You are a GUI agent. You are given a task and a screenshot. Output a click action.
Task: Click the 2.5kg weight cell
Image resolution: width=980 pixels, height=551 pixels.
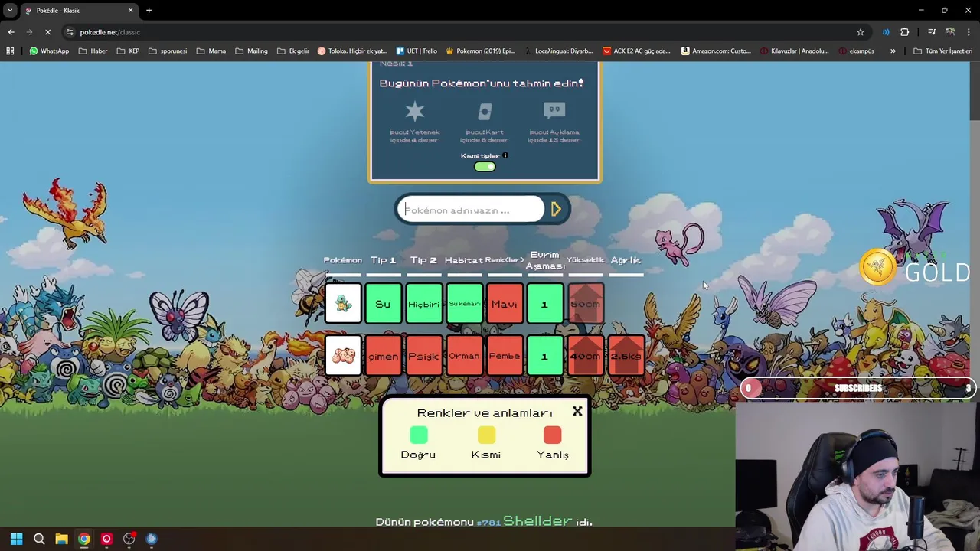(626, 356)
